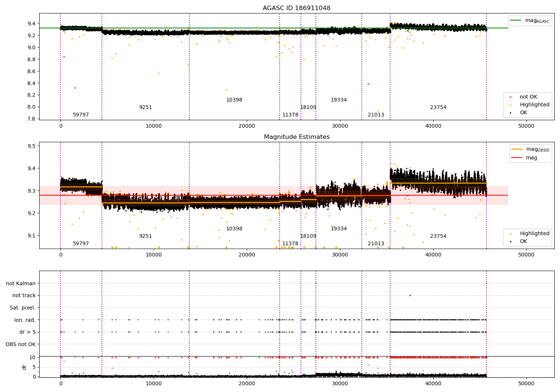Click obsid label 9251 in the Magnitude Estimates plot
560x392 pixels.
(x=146, y=236)
